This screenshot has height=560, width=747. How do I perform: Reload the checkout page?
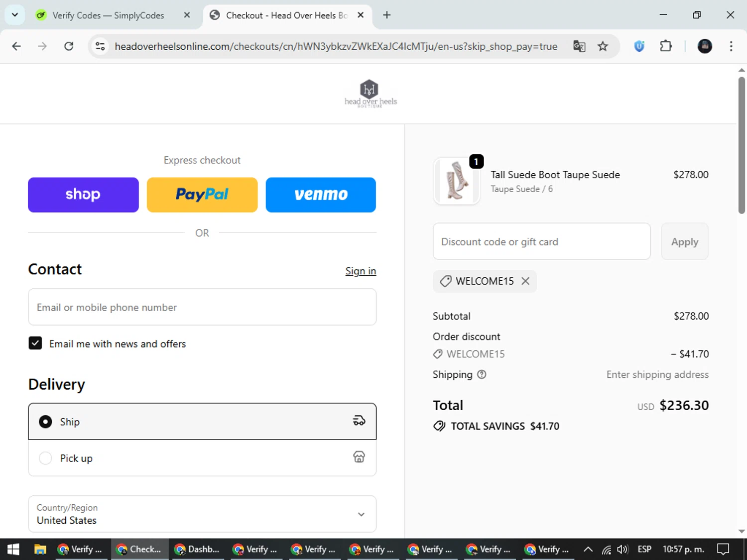click(69, 46)
